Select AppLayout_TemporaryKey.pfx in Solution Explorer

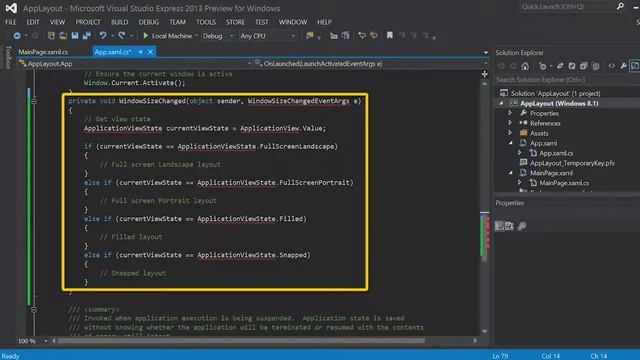tap(572, 163)
